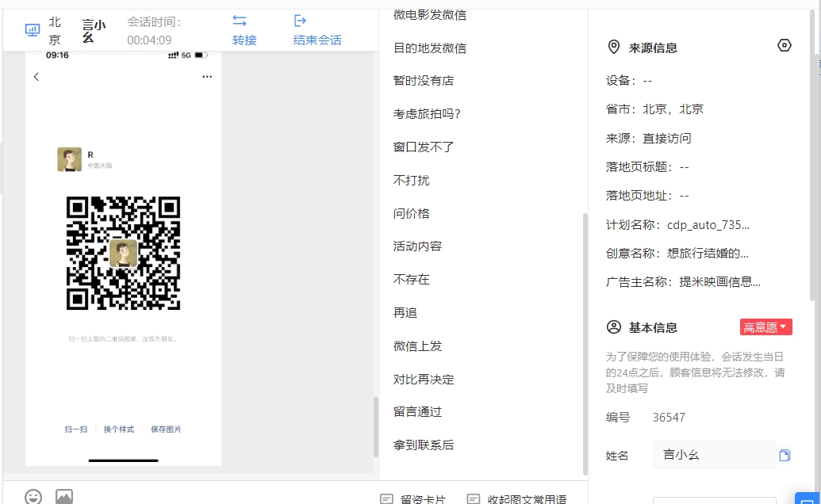
Task: Click the 计划名称 cdp_auto_735 row
Action: click(x=677, y=225)
